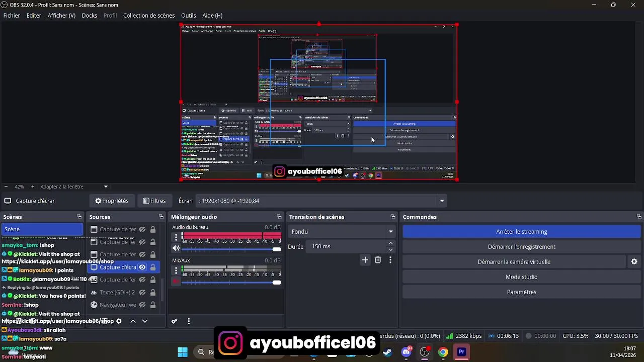Select the Texte (GDI+) 2 source row

coord(124,292)
